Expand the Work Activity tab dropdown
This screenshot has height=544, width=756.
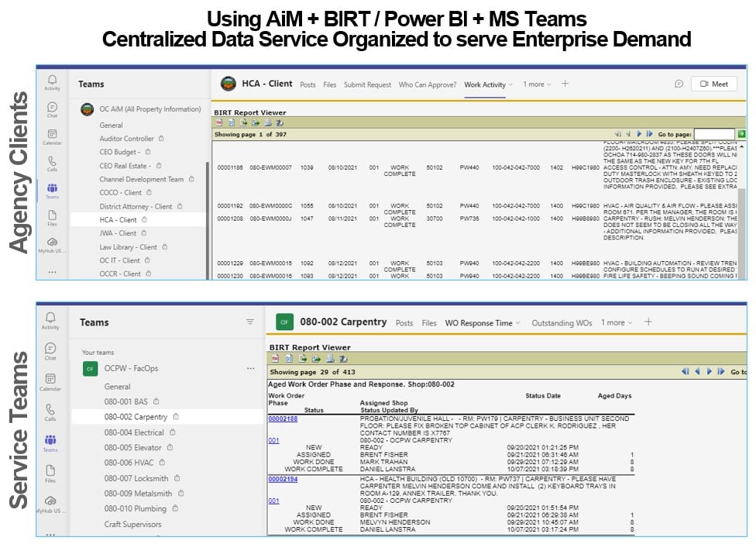pyautogui.click(x=510, y=85)
